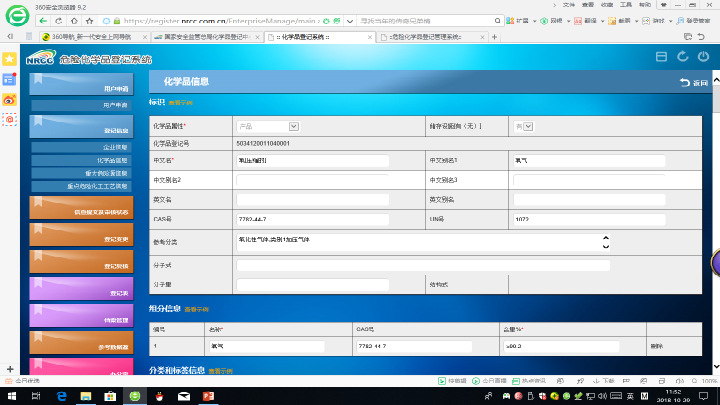
Task: Click the window panel icon in header
Action: [660, 57]
